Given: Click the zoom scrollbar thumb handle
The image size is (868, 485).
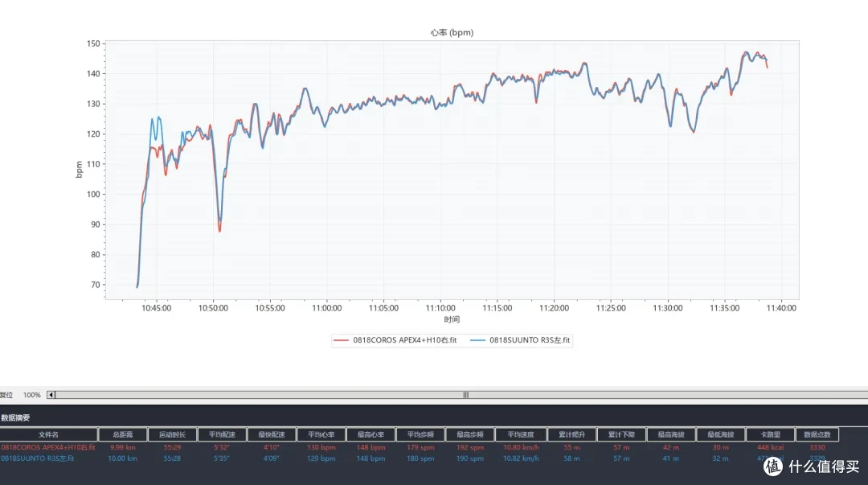Looking at the screenshot, I should pos(466,395).
